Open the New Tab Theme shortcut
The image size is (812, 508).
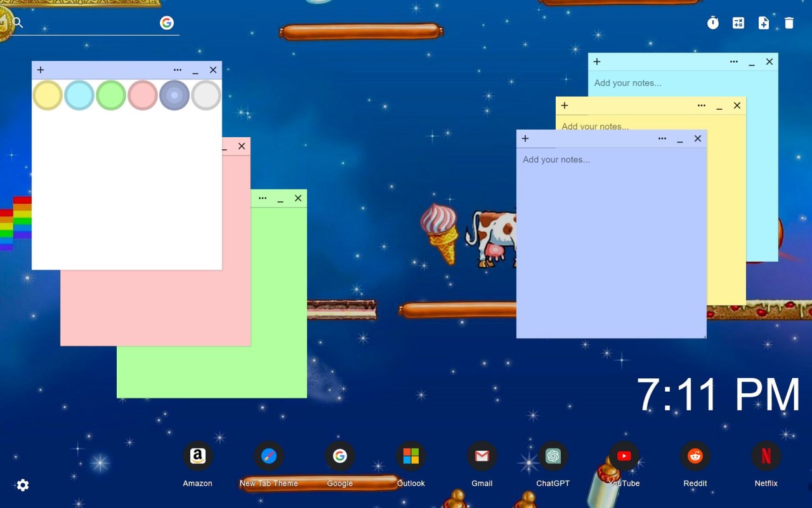pos(269,456)
